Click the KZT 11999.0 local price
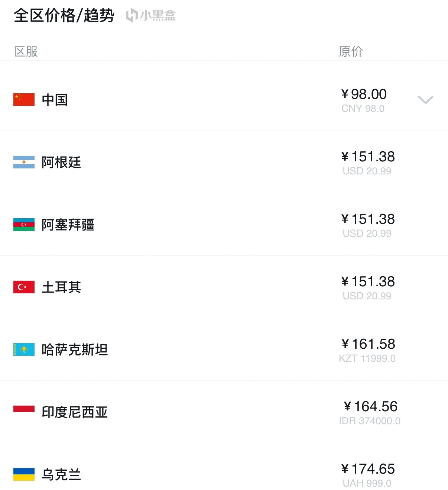Image resolution: width=448 pixels, height=490 pixels. click(x=367, y=358)
